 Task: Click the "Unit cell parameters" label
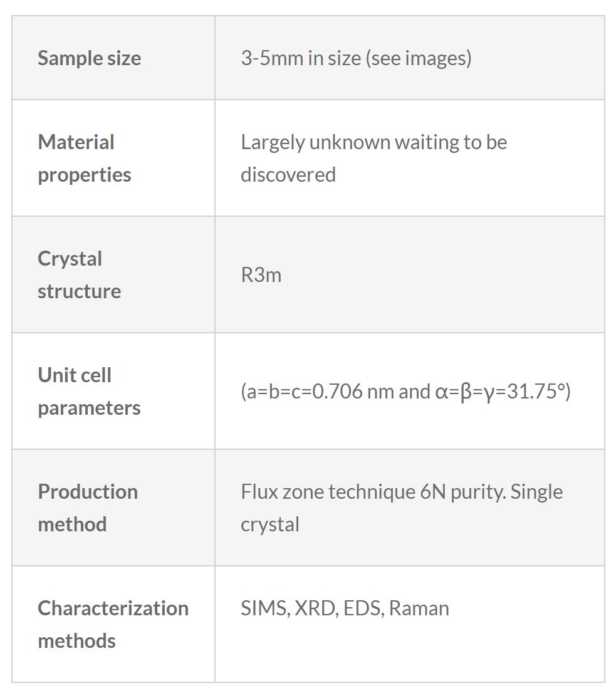coord(88,391)
